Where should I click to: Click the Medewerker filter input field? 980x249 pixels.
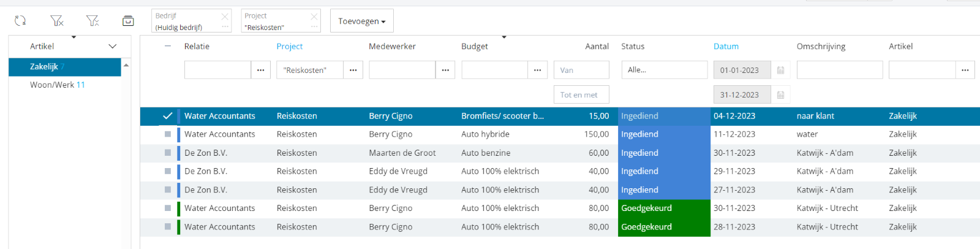pyautogui.click(x=402, y=70)
